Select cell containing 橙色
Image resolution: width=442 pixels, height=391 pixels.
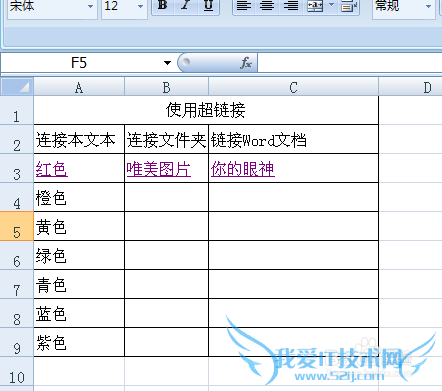[79, 197]
